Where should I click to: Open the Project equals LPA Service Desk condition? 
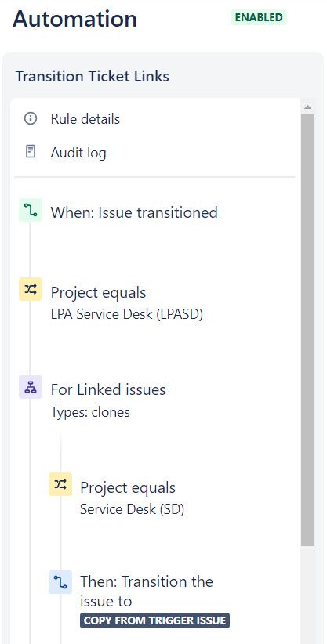(127, 303)
